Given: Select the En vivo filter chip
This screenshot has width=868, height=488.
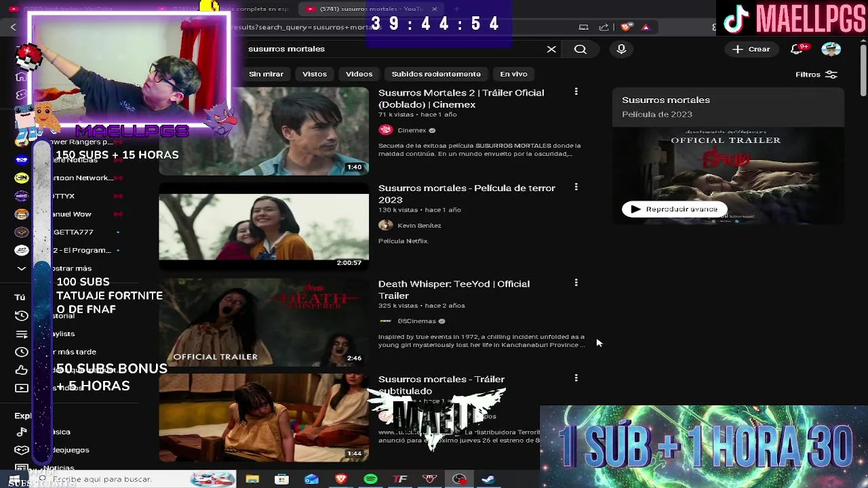Looking at the screenshot, I should [513, 74].
